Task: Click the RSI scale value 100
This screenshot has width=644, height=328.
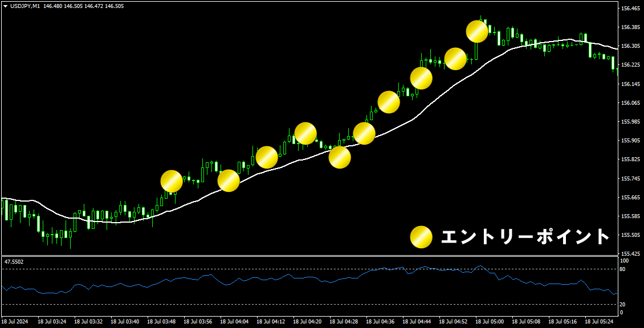Action: pyautogui.click(x=625, y=261)
